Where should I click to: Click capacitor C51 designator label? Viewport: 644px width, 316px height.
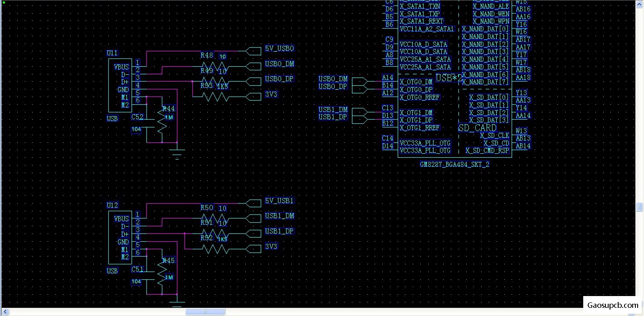137,269
